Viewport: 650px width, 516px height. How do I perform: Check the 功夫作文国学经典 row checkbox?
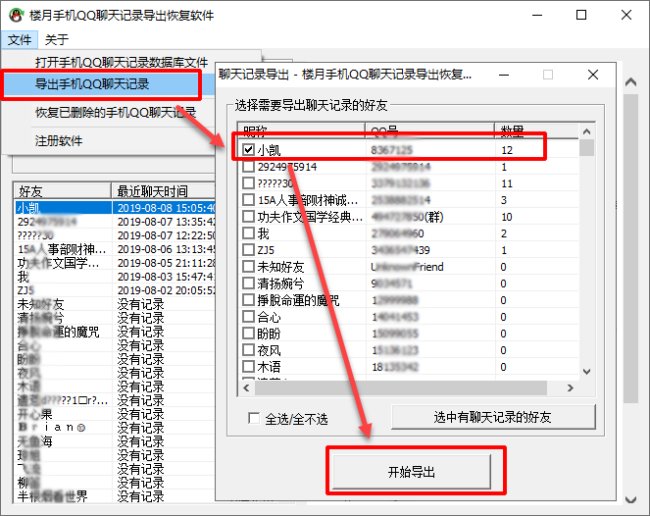[x=248, y=216]
